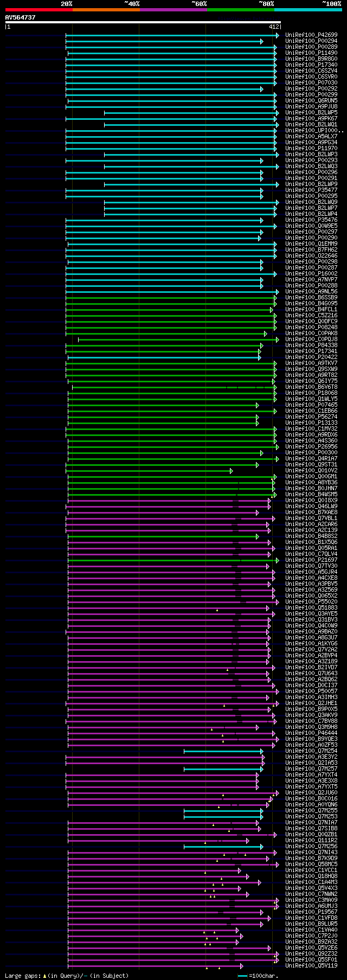
Task: Click the =100char. scale legend
Action: click(259, 976)
